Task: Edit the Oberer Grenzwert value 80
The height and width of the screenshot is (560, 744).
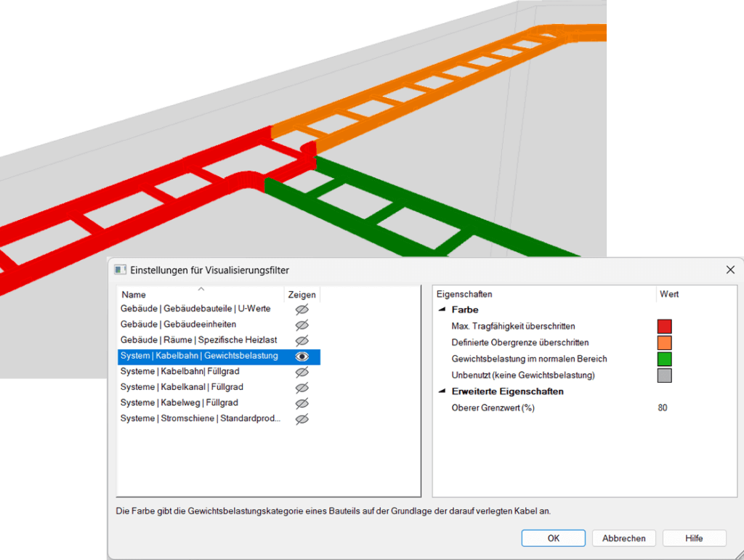Action: pyautogui.click(x=663, y=408)
